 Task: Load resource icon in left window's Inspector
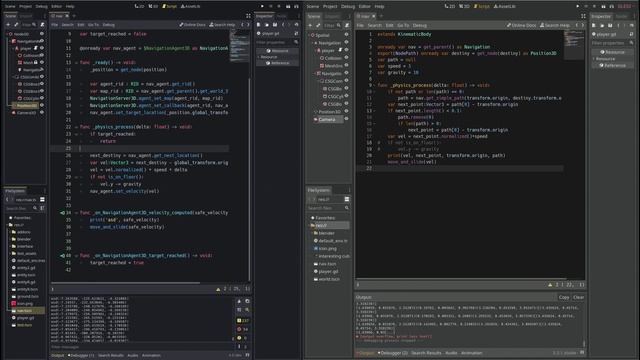267,25
